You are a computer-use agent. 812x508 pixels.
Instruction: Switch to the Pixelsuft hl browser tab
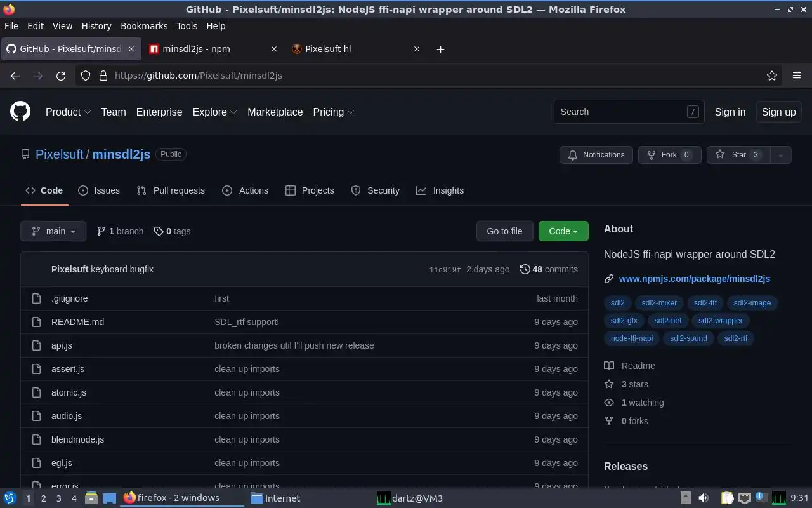point(356,49)
